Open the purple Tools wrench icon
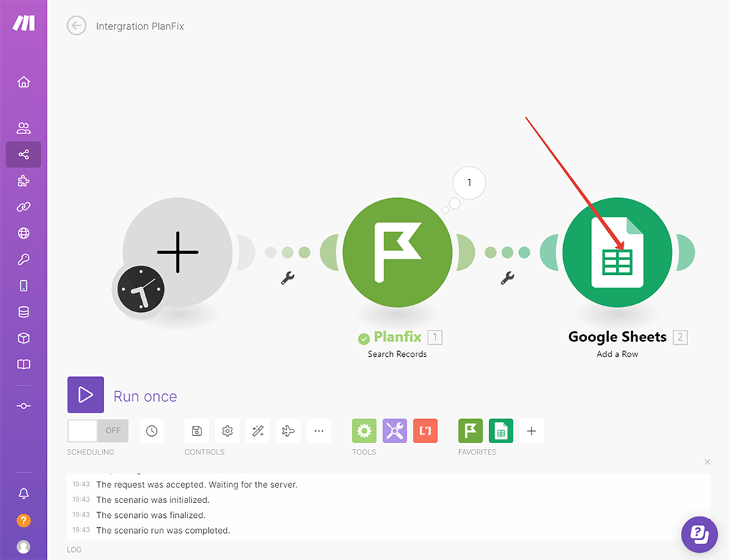The height and width of the screenshot is (560, 730). 395,431
